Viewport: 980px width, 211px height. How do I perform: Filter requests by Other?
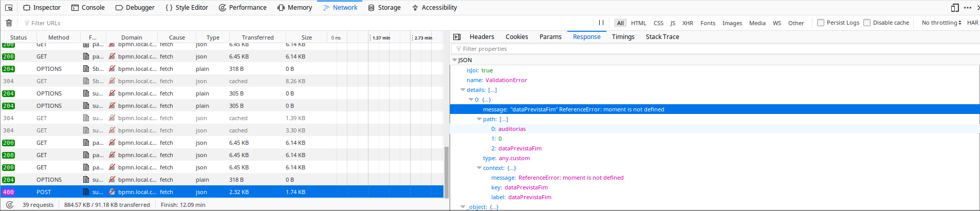coord(796,23)
